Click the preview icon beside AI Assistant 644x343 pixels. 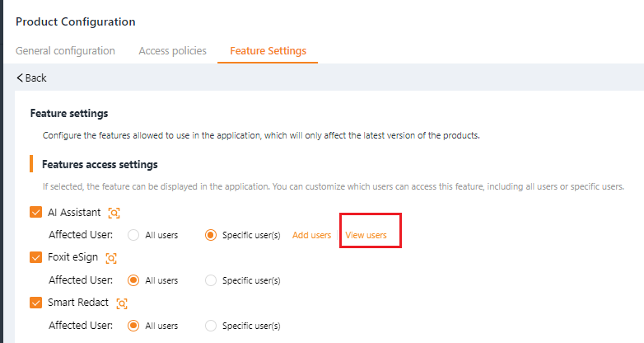[114, 213]
